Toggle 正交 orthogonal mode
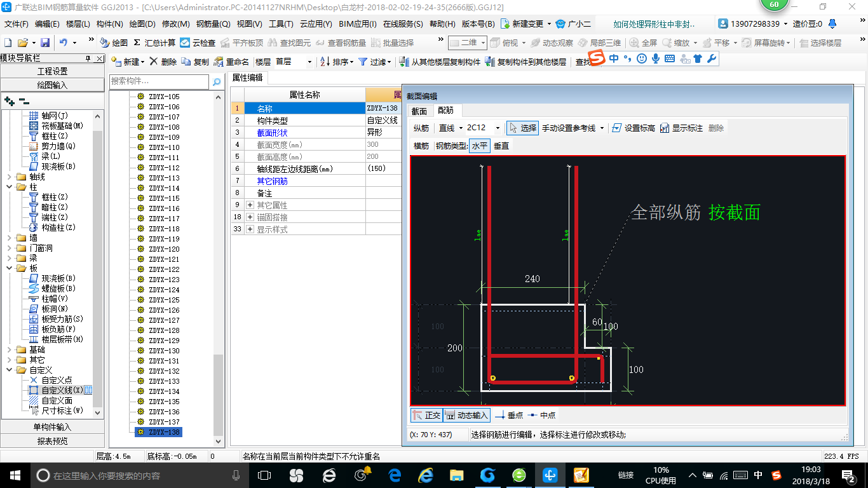Screen dimensions: 868x488 [x=426, y=415]
